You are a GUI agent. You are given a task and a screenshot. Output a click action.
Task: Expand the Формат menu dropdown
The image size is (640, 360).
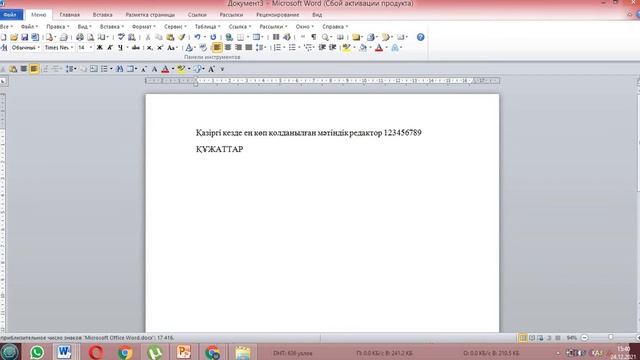pyautogui.click(x=144, y=27)
